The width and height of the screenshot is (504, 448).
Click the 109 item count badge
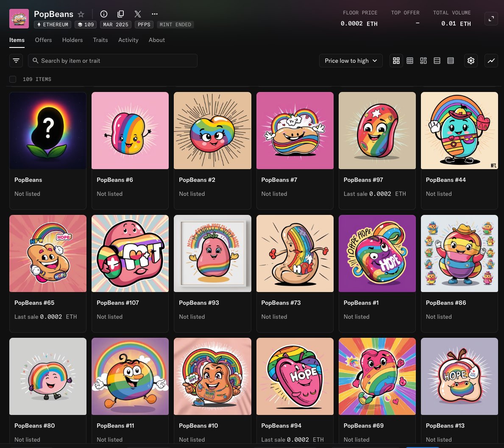click(x=86, y=25)
